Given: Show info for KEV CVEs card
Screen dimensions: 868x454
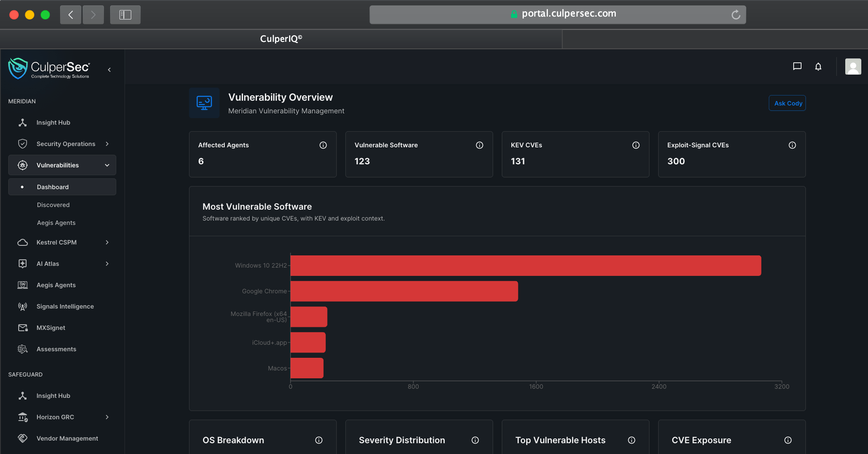Looking at the screenshot, I should click(x=636, y=145).
